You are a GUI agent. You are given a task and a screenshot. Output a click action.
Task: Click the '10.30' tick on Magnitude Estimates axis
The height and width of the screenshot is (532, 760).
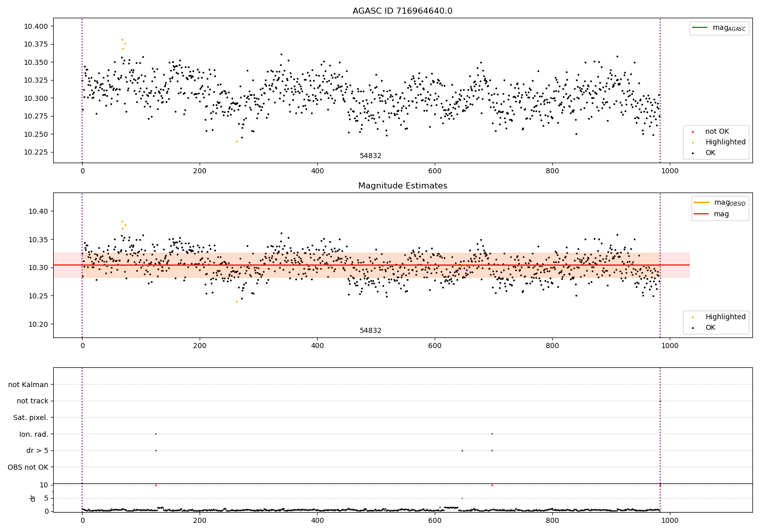tap(38, 268)
